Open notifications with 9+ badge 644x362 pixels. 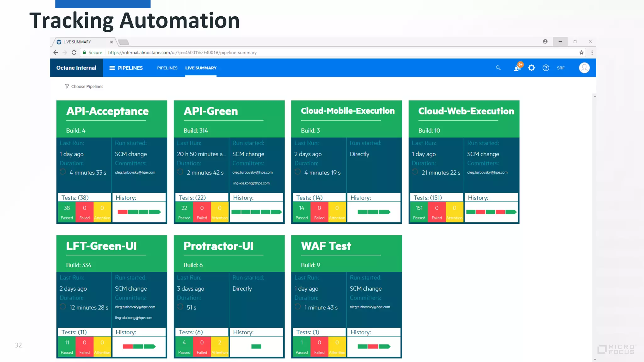pos(518,67)
